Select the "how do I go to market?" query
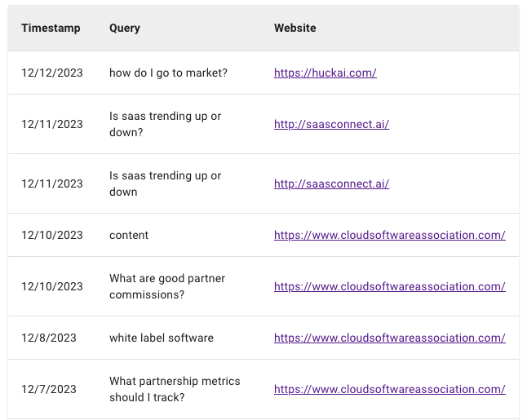 click(168, 73)
